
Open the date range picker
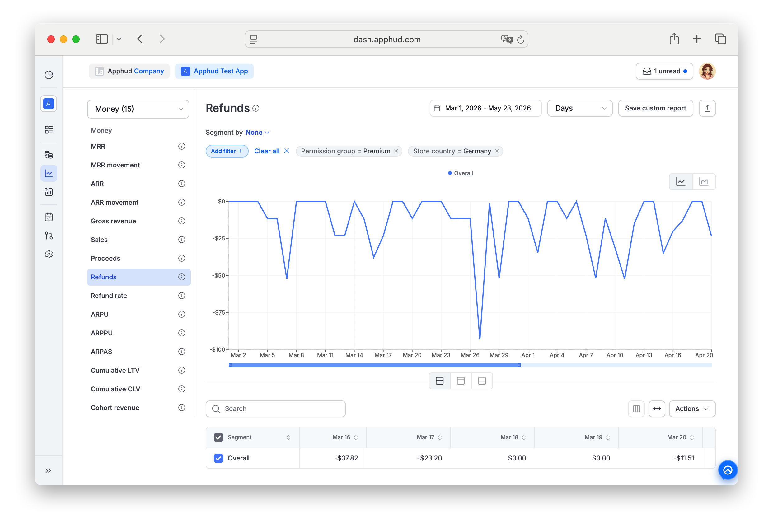tap(485, 108)
